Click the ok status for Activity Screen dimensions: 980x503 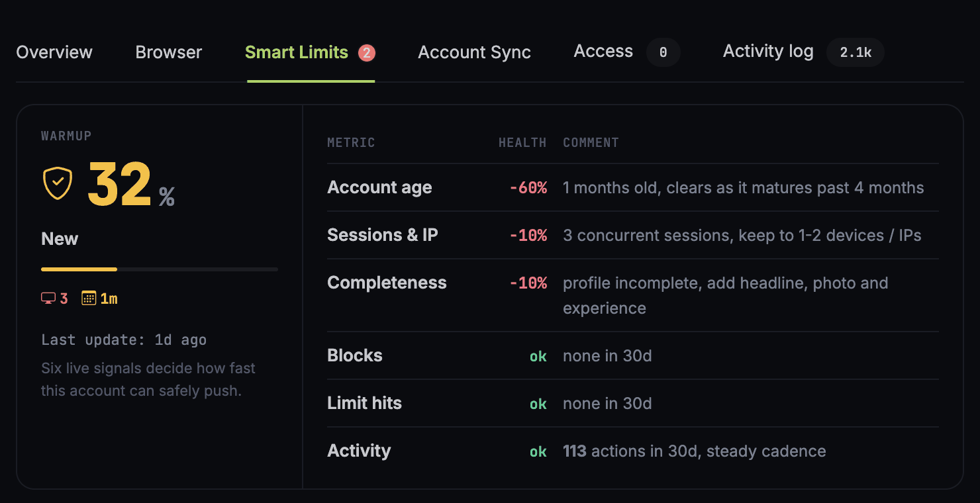click(538, 451)
